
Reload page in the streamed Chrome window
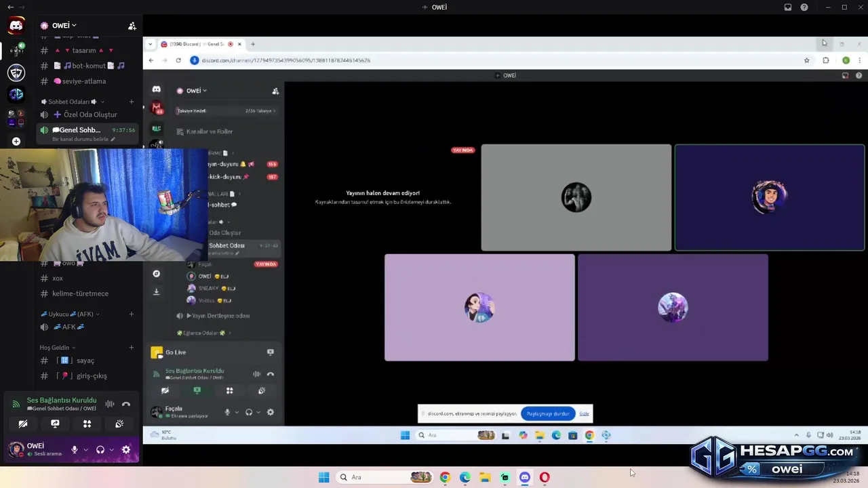pos(178,60)
